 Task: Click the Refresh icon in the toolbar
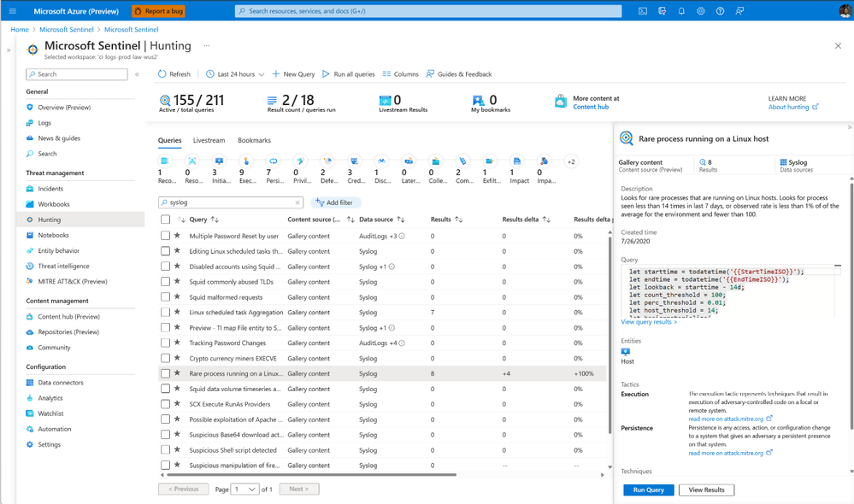[x=162, y=74]
